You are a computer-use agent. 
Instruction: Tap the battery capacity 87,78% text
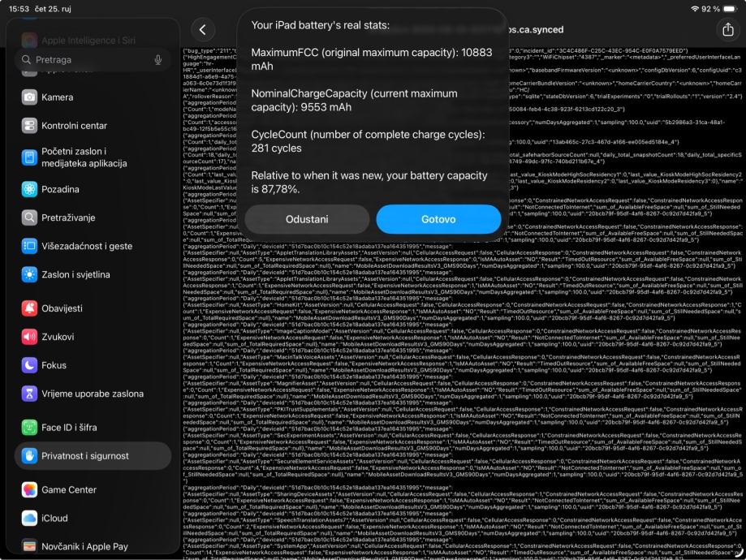click(369, 183)
